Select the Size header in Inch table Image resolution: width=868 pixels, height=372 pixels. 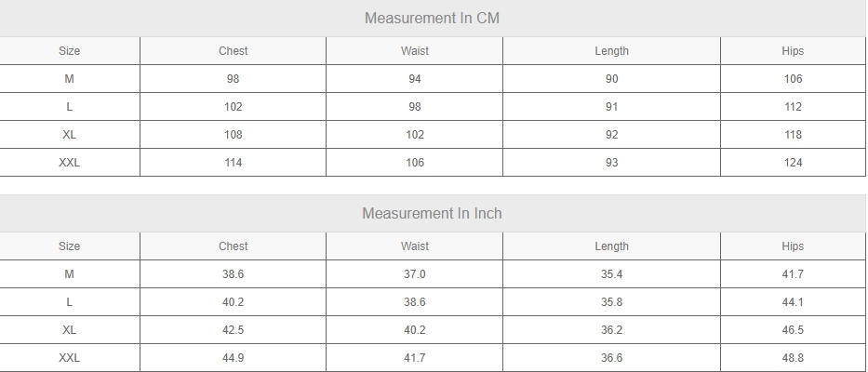click(x=69, y=246)
